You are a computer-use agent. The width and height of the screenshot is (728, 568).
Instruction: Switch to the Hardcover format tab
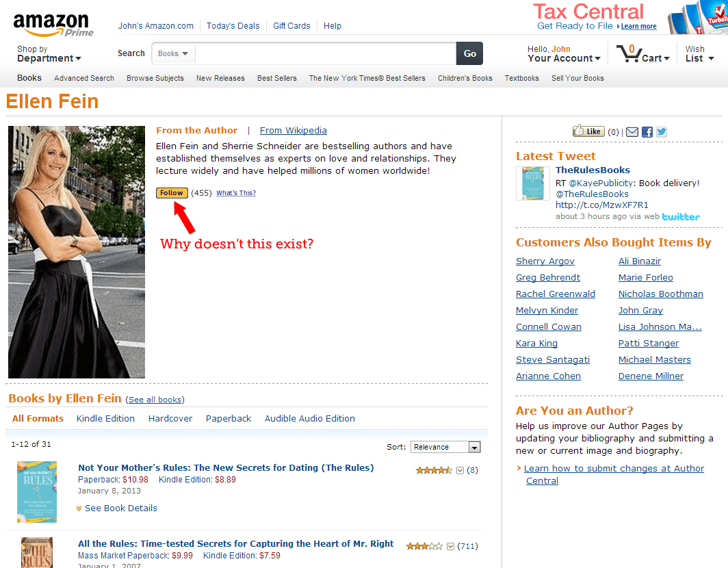(170, 418)
